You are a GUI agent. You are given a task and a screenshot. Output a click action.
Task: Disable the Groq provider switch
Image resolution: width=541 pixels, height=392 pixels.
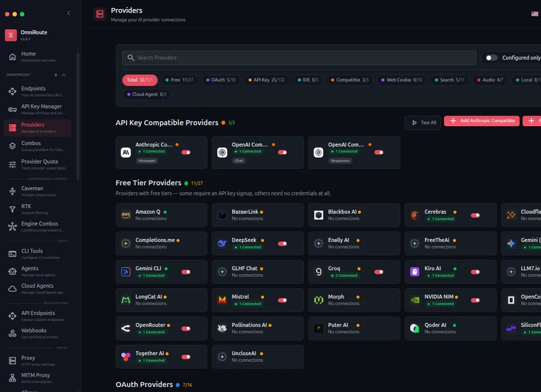(x=379, y=272)
